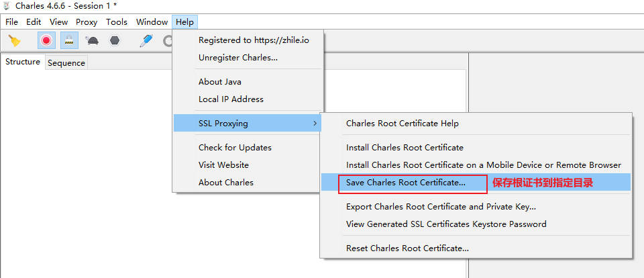Choose Visit Website menu item
Image resolution: width=644 pixels, height=278 pixels.
248,165
